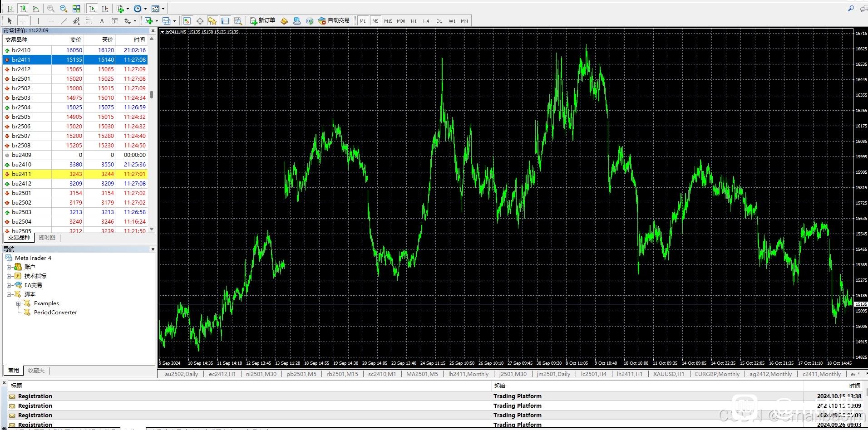Viewport: 868px width, 430px height.
Task: Click the Market Watch vertical scrollbar thumb
Action: click(x=152, y=94)
